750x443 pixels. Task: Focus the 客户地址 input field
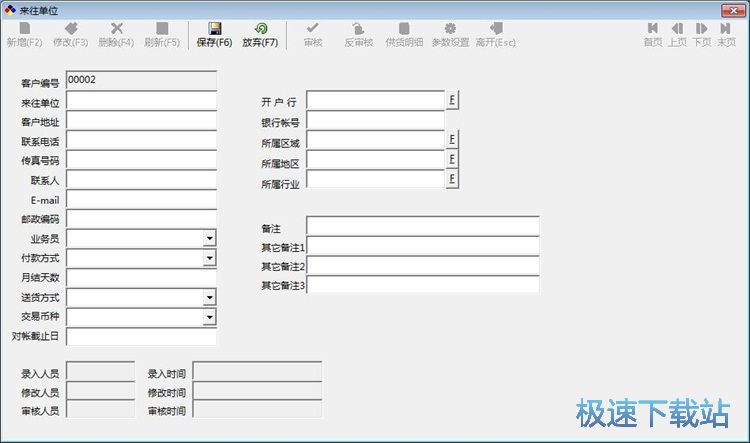click(x=141, y=120)
